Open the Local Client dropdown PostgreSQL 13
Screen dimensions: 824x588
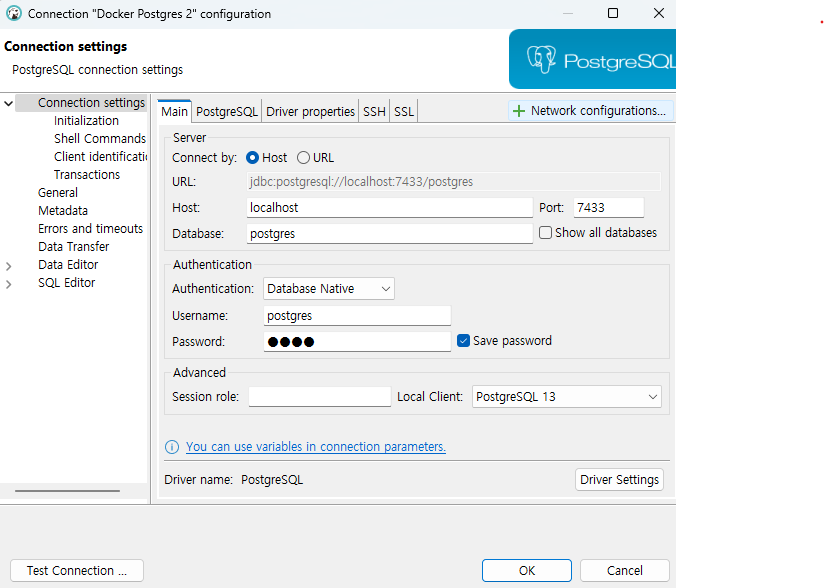pyautogui.click(x=566, y=397)
